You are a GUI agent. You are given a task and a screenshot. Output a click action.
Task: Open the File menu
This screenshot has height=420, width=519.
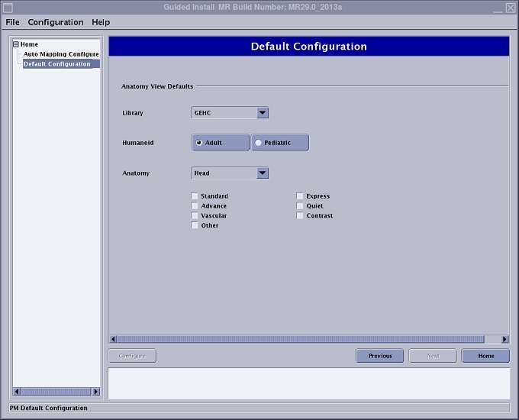coord(13,22)
